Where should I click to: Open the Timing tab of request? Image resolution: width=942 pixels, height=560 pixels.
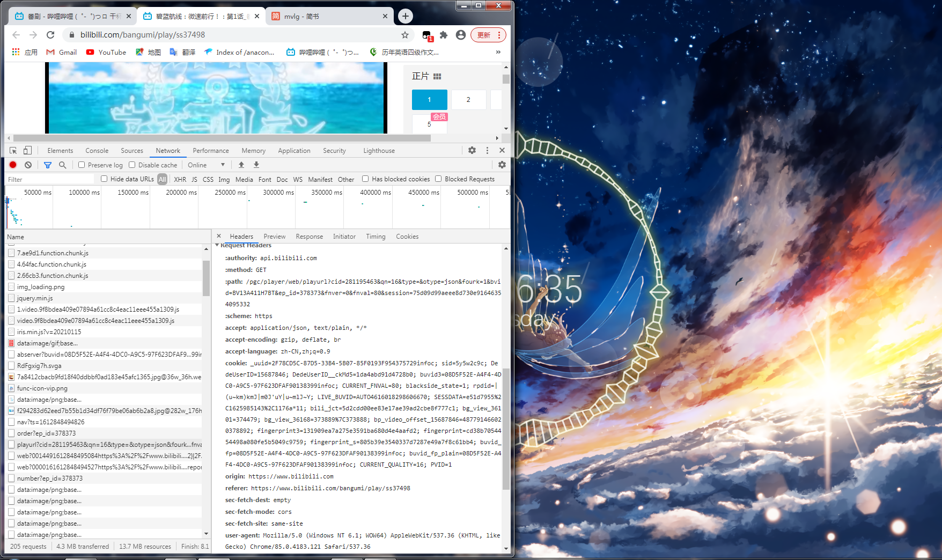[376, 237]
